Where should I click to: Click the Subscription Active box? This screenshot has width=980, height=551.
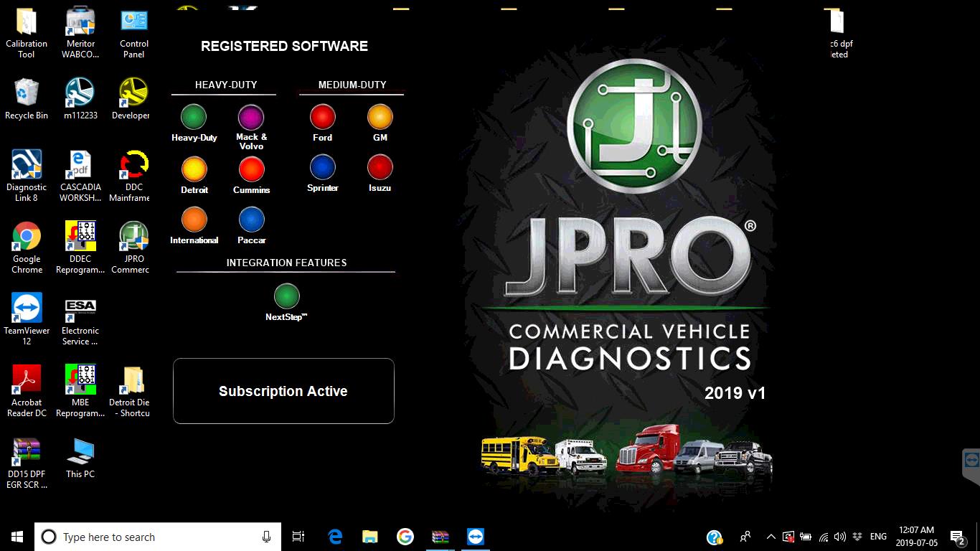coord(283,391)
